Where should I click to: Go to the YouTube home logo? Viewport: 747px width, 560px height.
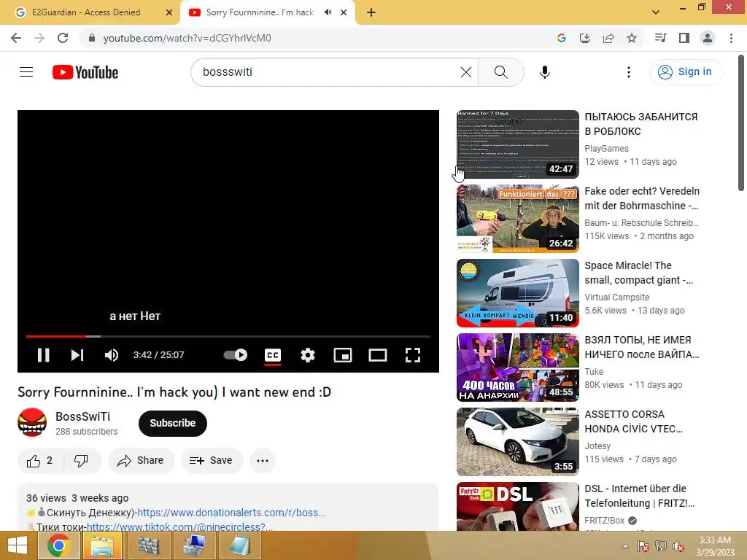coord(85,72)
